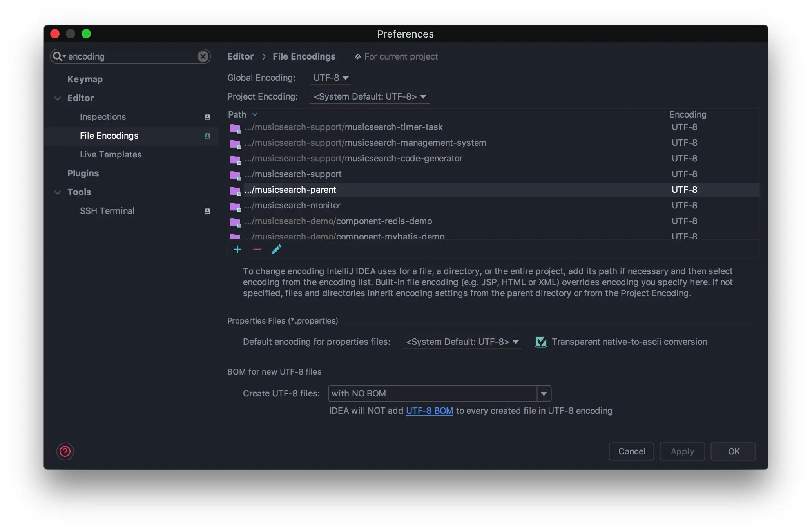Clear the search field with the X icon
The width and height of the screenshot is (812, 532).
(203, 56)
